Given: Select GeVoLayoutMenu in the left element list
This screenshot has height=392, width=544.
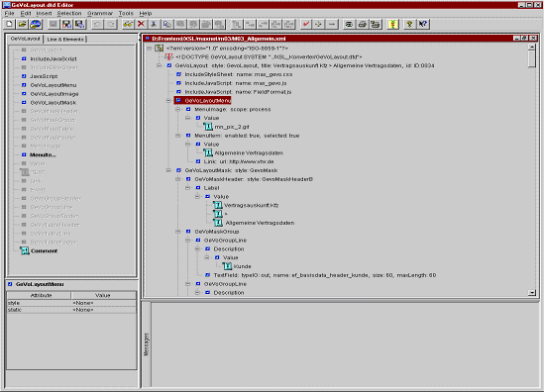Looking at the screenshot, I should coord(54,85).
